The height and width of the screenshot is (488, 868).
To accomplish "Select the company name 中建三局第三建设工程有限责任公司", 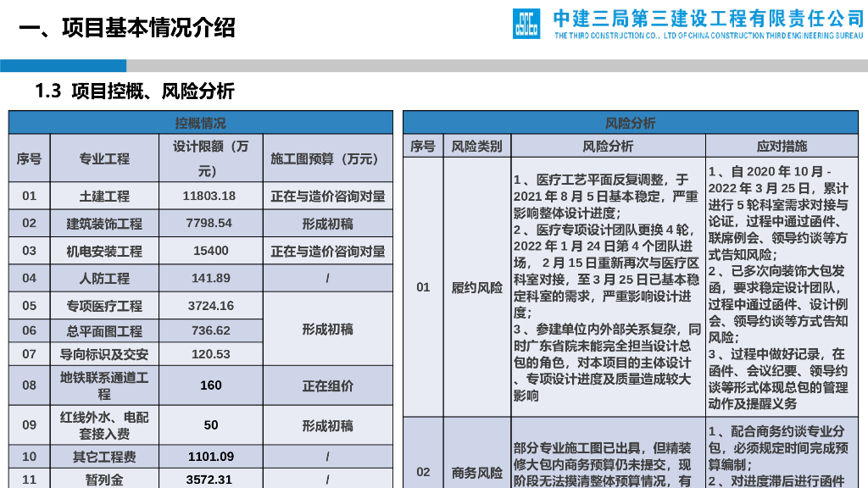I will coord(709,19).
